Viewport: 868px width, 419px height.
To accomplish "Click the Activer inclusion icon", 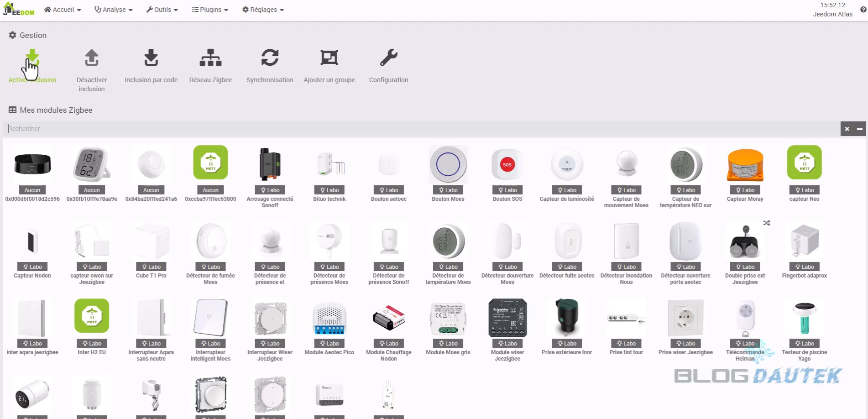I will tap(32, 59).
